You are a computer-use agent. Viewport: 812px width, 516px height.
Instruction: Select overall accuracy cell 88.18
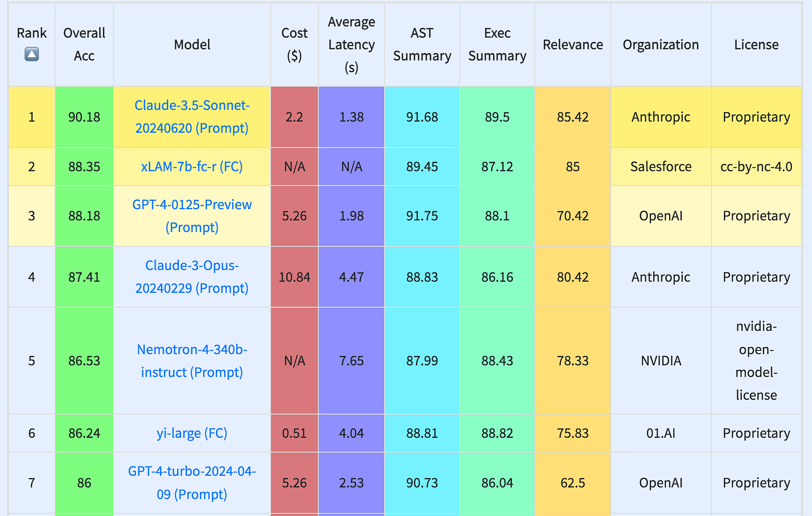pos(84,216)
